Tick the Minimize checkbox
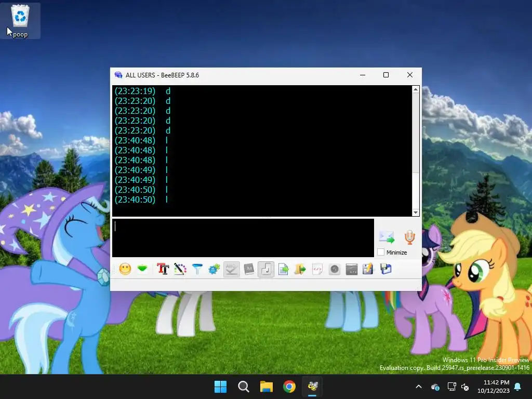 [x=381, y=252]
